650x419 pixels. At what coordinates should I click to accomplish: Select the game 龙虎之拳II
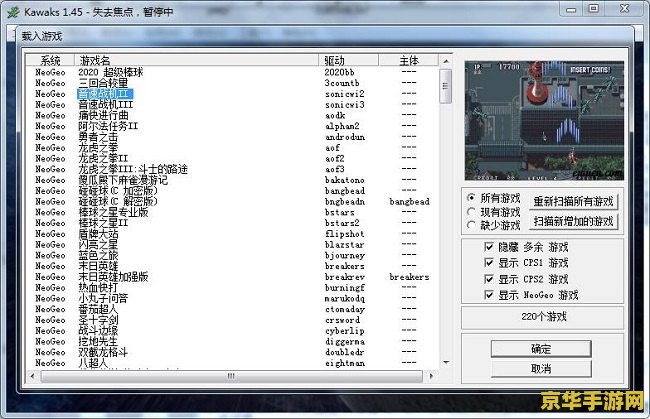click(103, 158)
